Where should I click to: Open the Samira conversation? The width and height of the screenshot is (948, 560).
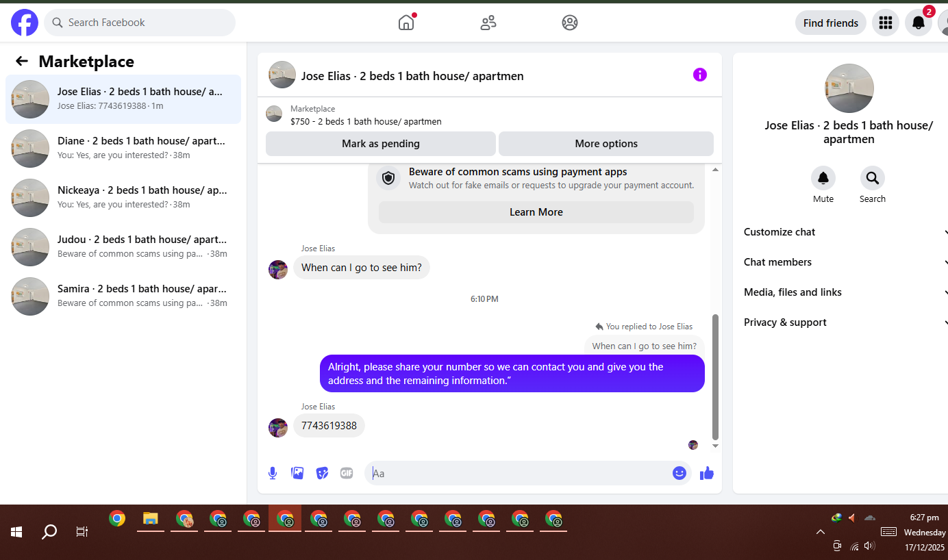click(123, 296)
